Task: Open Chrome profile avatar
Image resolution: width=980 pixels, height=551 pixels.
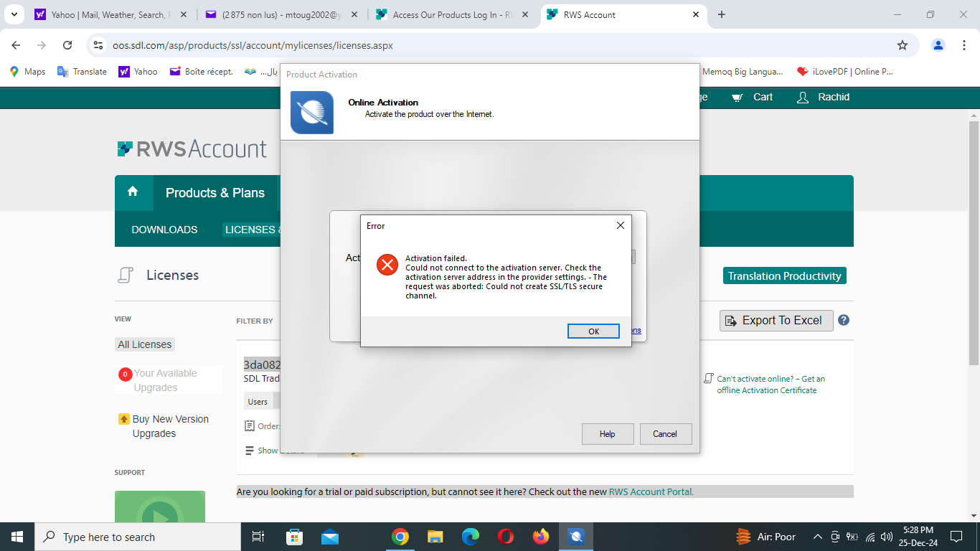Action: pyautogui.click(x=938, y=45)
